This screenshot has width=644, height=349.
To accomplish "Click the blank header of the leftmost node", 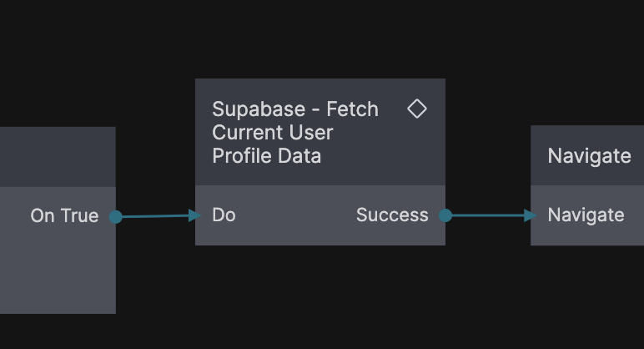I will coord(54,157).
